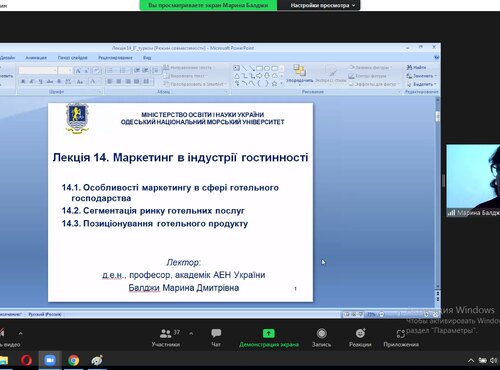Click numbered list button
Image resolution: width=500 pixels, height=370 pixels.
click(x=124, y=70)
